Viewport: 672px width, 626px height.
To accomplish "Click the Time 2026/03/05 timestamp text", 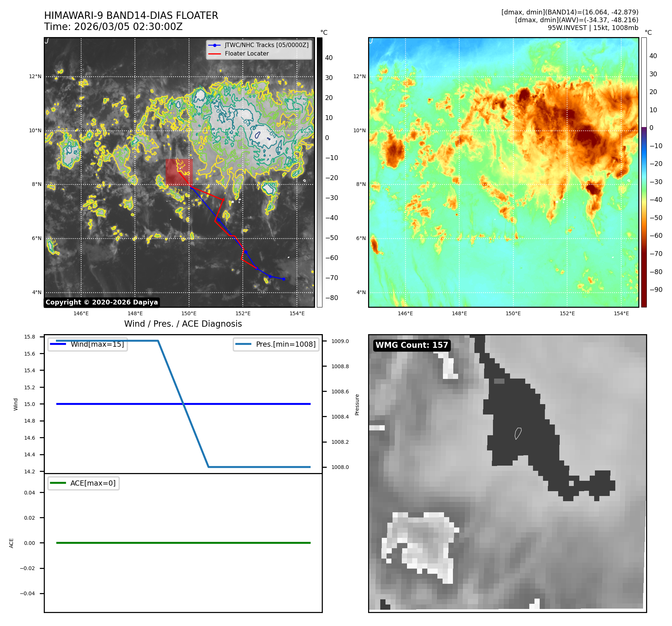I will click(113, 27).
